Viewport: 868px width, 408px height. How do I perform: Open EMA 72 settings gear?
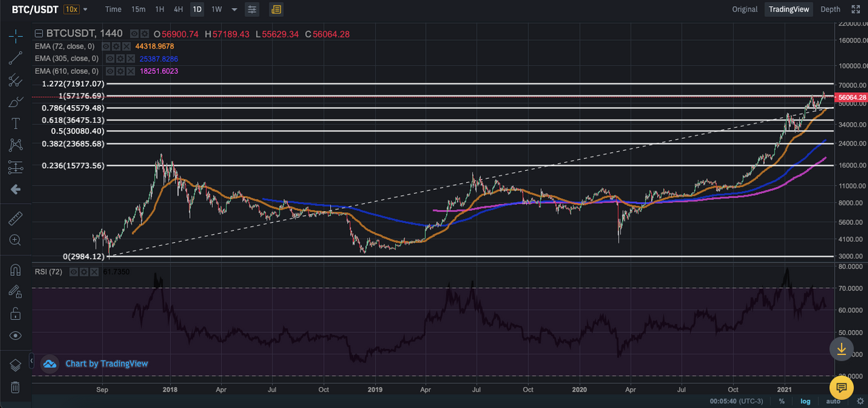116,47
